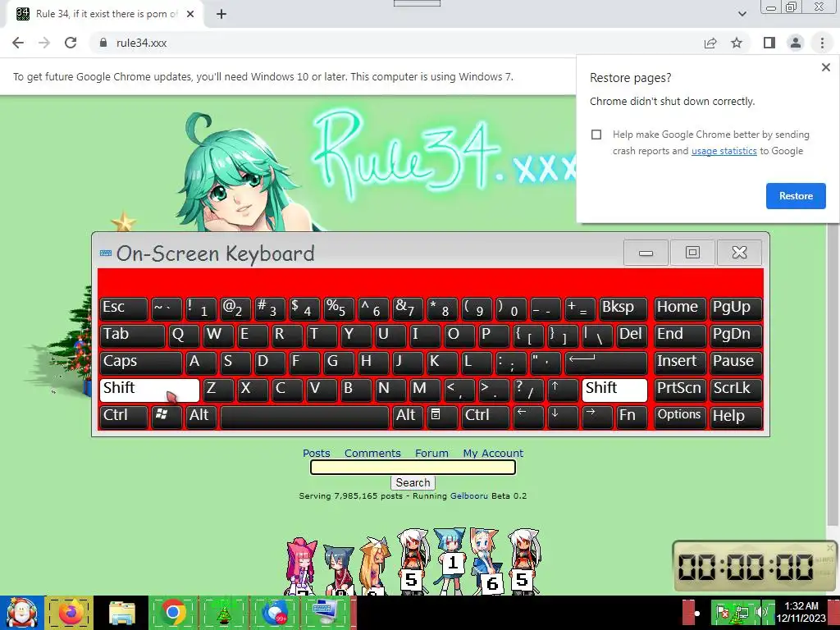Click the down arrow key
The image size is (840, 630).
pos(563,416)
